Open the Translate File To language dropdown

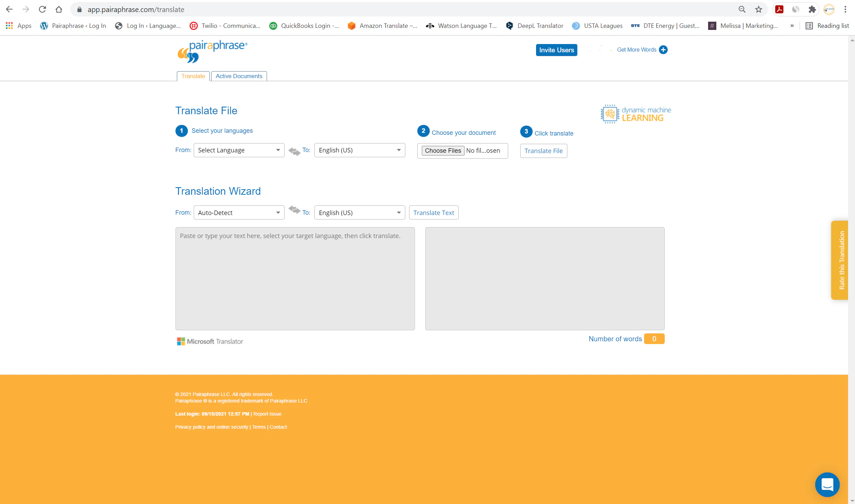pyautogui.click(x=360, y=150)
